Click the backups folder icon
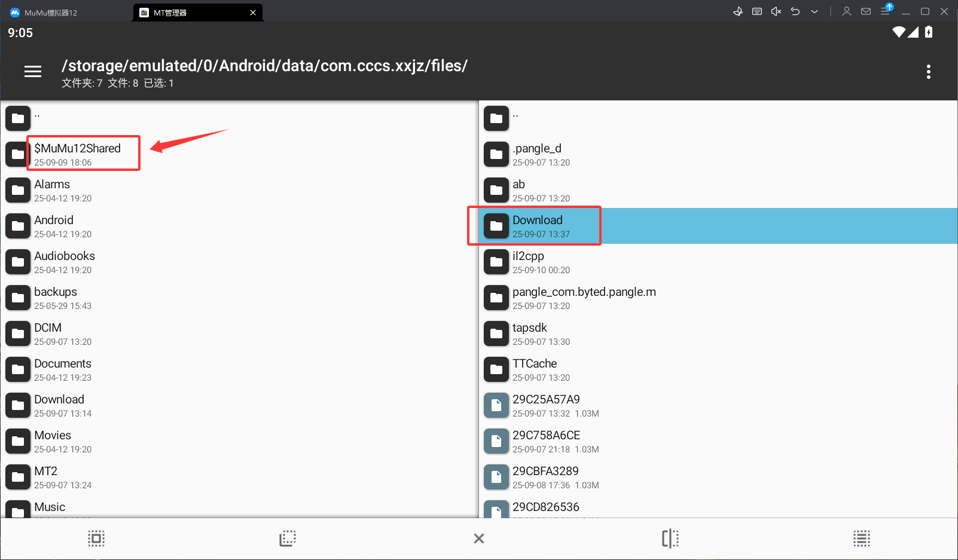 (18, 298)
